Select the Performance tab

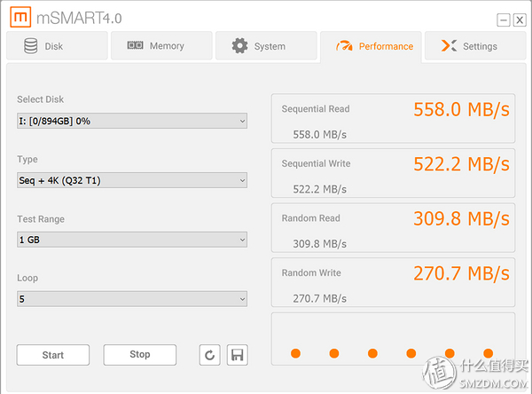371,46
